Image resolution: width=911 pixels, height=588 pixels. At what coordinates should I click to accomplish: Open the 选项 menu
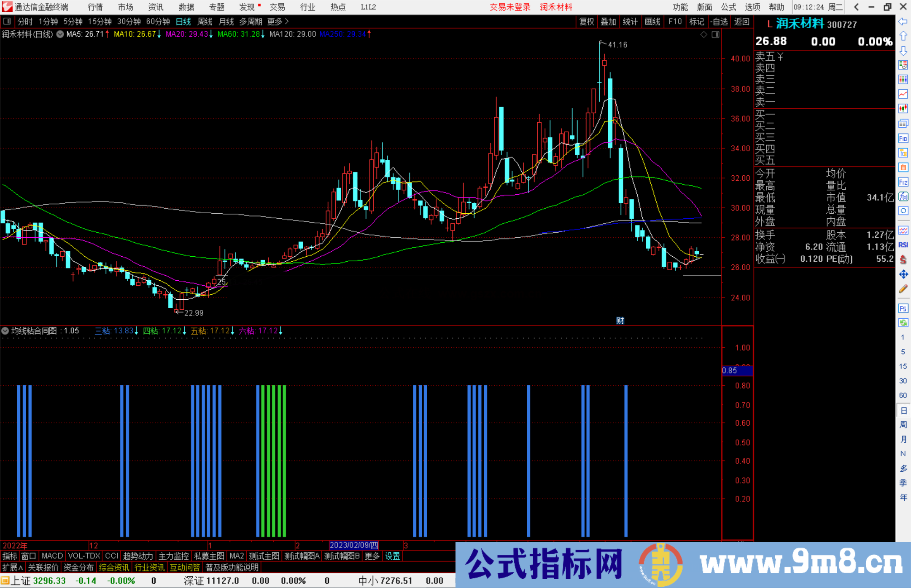[x=752, y=7]
